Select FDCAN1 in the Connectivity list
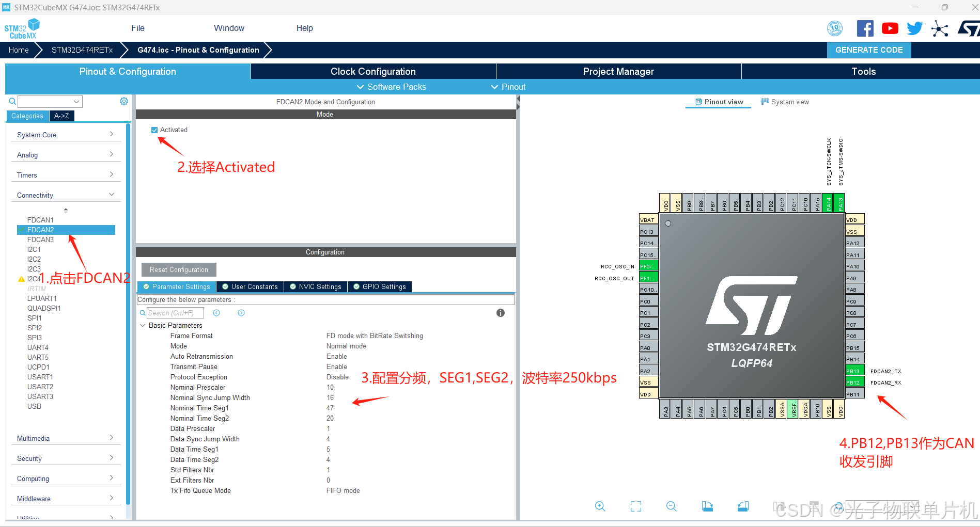The width and height of the screenshot is (980, 527). [40, 220]
